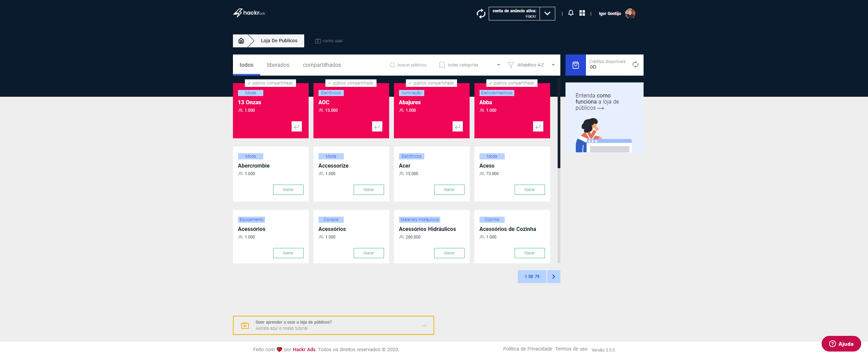Click the sync account refresh icon
Screen dimensions: 868x358
click(481, 14)
